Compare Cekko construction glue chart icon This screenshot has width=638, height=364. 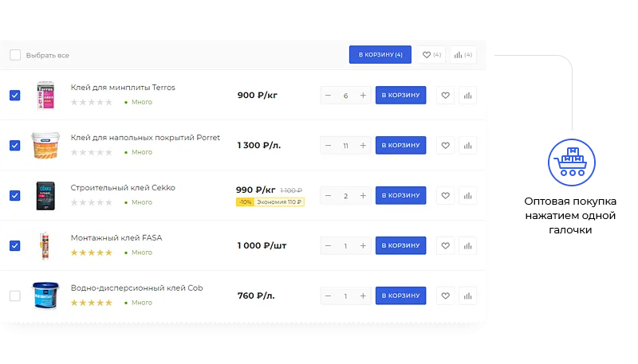point(467,196)
